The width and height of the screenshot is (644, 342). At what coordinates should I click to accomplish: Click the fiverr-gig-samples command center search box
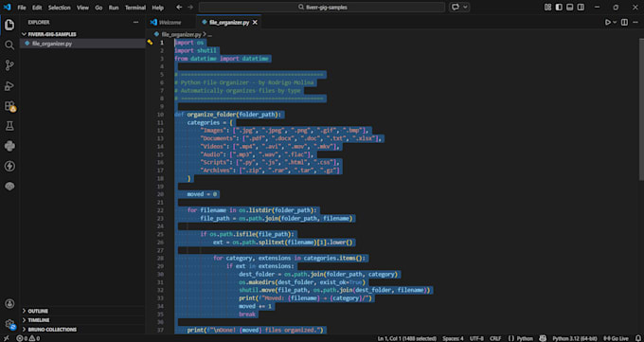pos(322,7)
